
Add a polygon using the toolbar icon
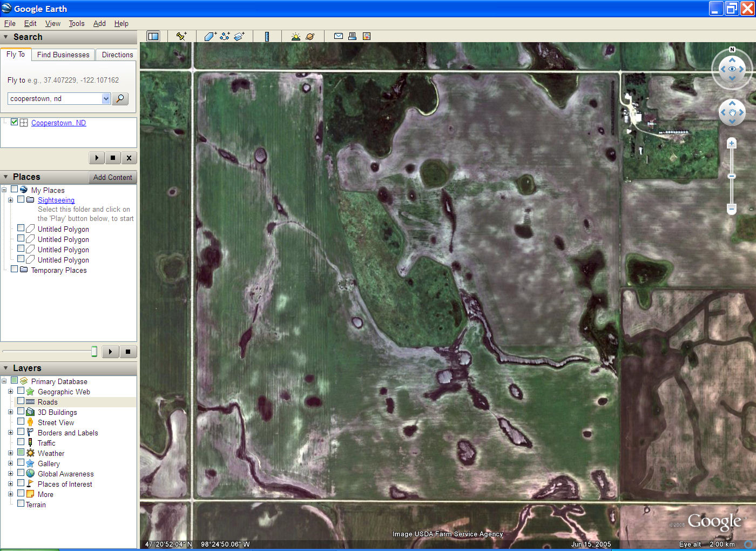(x=210, y=36)
